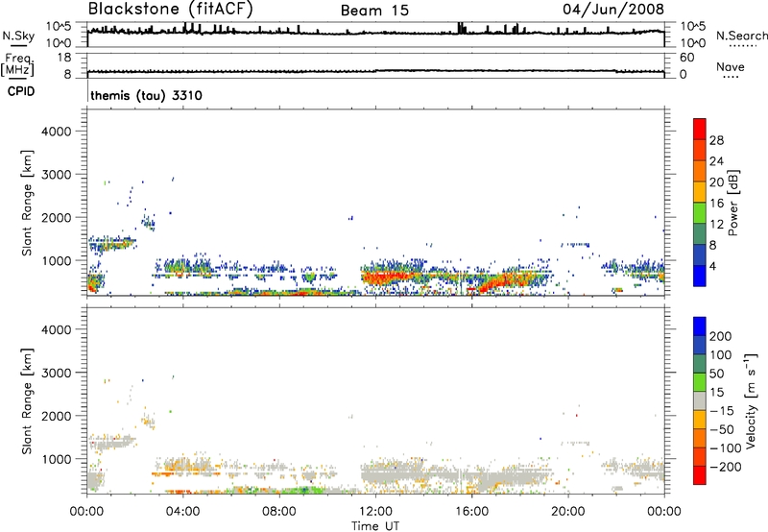
Task: Click the 'Time UT' axis title
Action: (375, 526)
